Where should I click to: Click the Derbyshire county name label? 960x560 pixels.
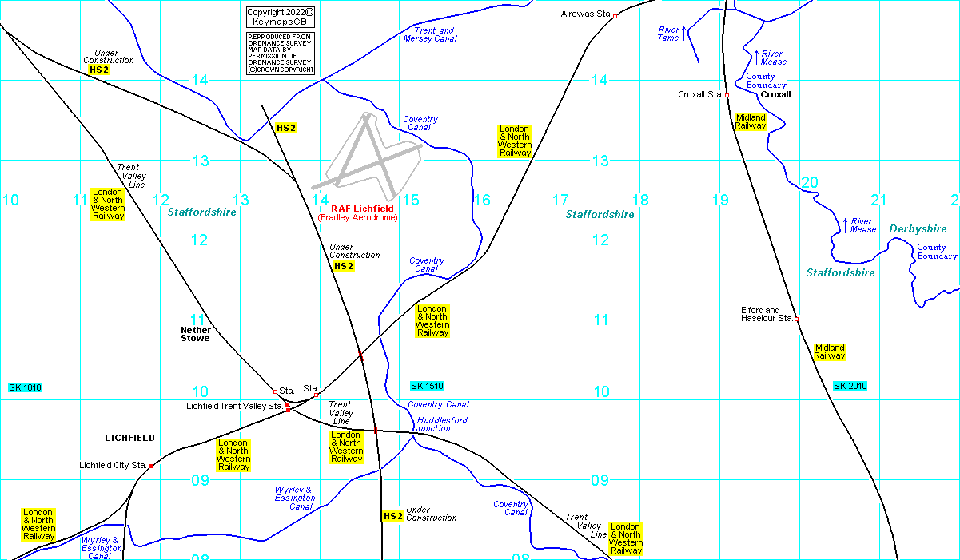[x=918, y=229]
